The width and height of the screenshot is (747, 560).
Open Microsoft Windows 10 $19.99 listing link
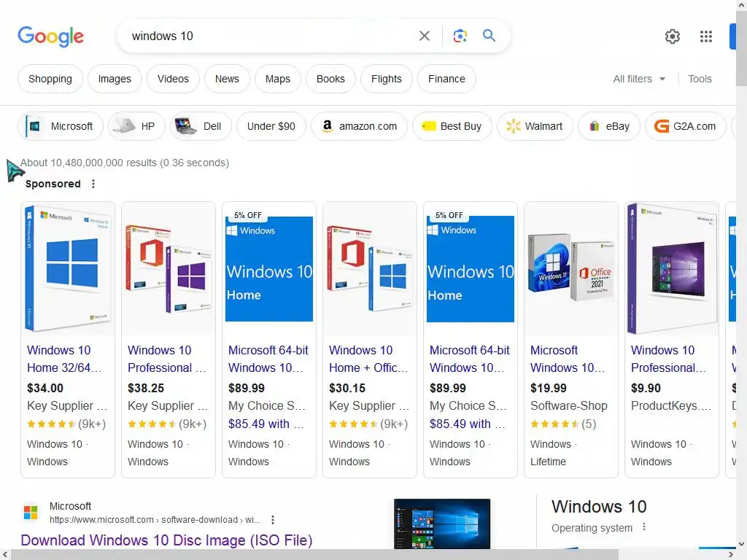tap(568, 359)
